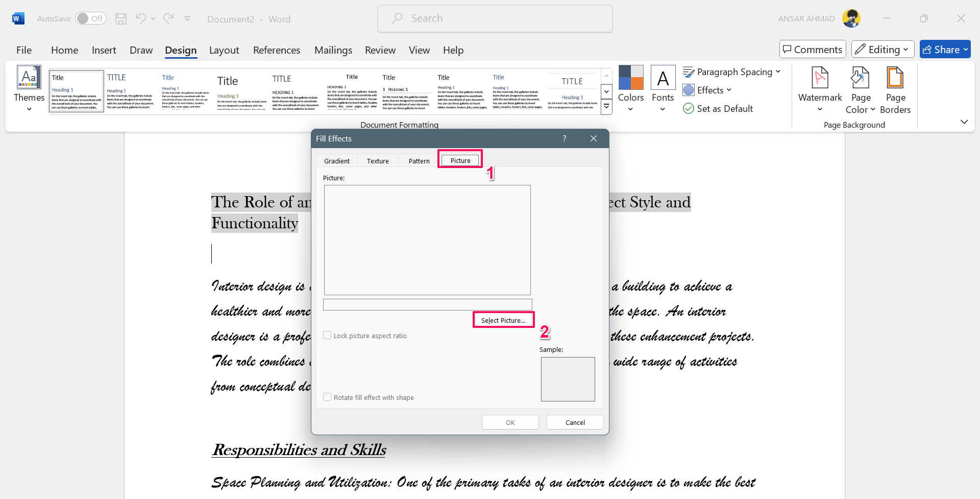Switch to the Draw tab

[x=141, y=50]
